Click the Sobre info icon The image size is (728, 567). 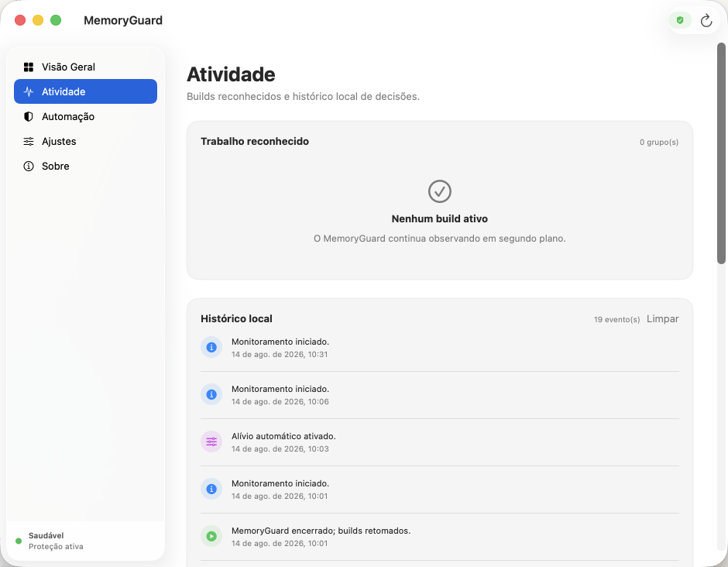click(x=29, y=167)
